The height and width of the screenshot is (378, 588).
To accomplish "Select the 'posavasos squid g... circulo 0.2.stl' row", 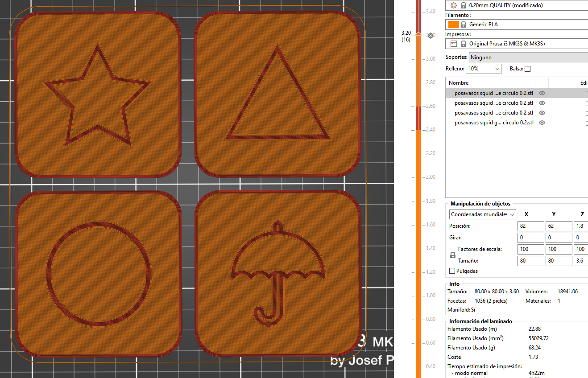I will (x=517, y=123).
